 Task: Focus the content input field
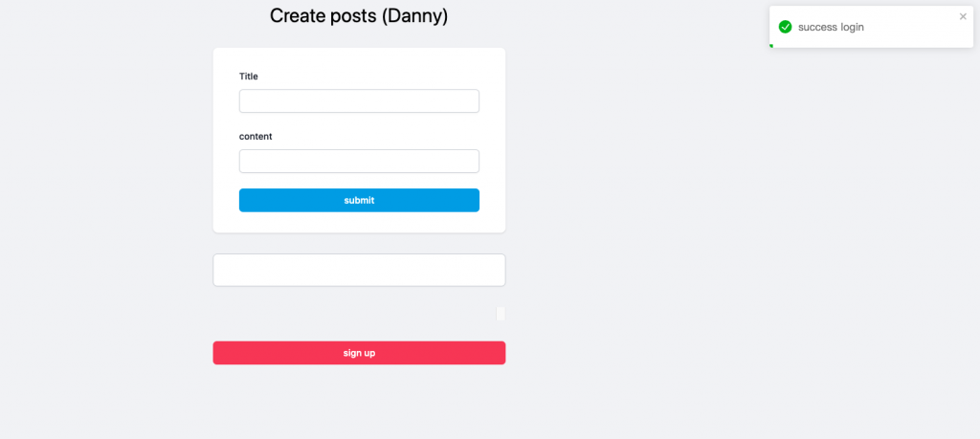359,161
